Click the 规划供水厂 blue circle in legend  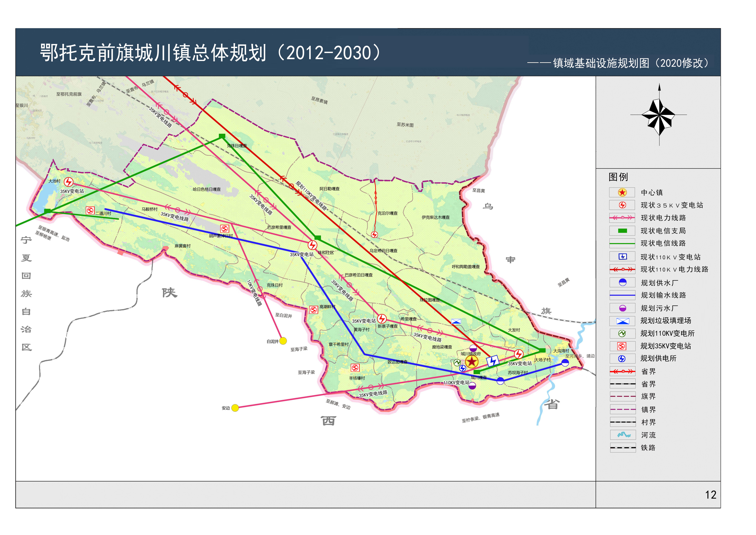[x=623, y=282]
